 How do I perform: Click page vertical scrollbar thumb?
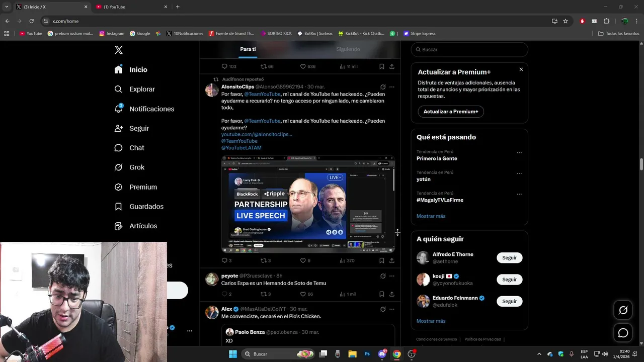coord(641,164)
